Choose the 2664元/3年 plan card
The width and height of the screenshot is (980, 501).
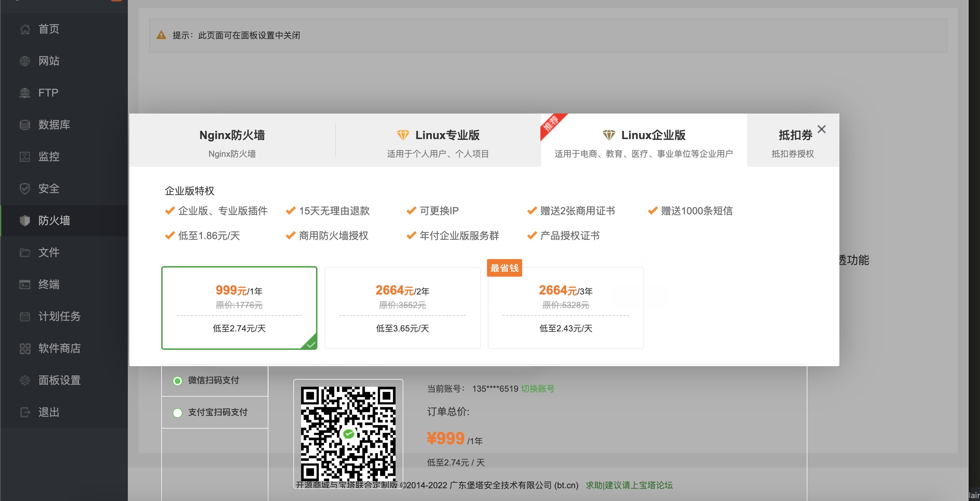point(566,308)
